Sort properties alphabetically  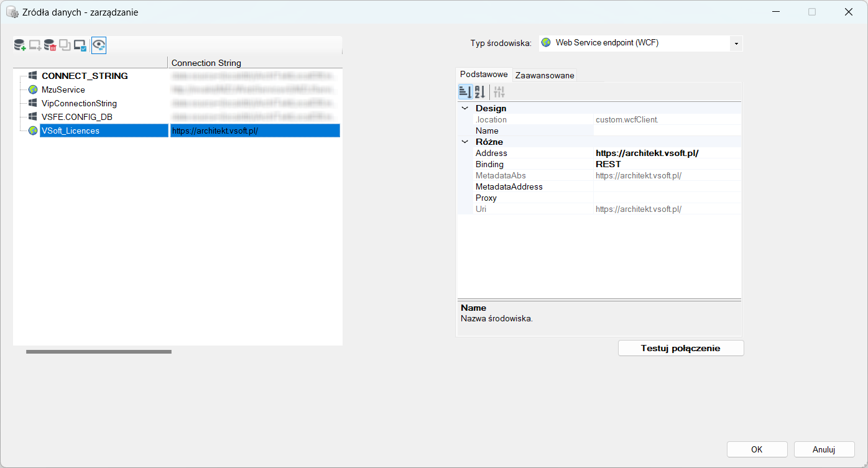click(480, 92)
